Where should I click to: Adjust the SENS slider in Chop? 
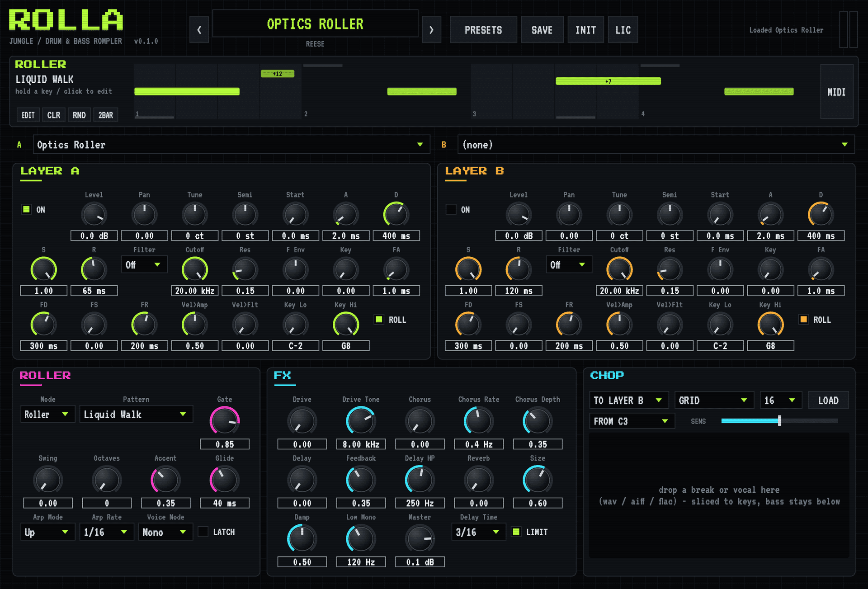coord(779,421)
